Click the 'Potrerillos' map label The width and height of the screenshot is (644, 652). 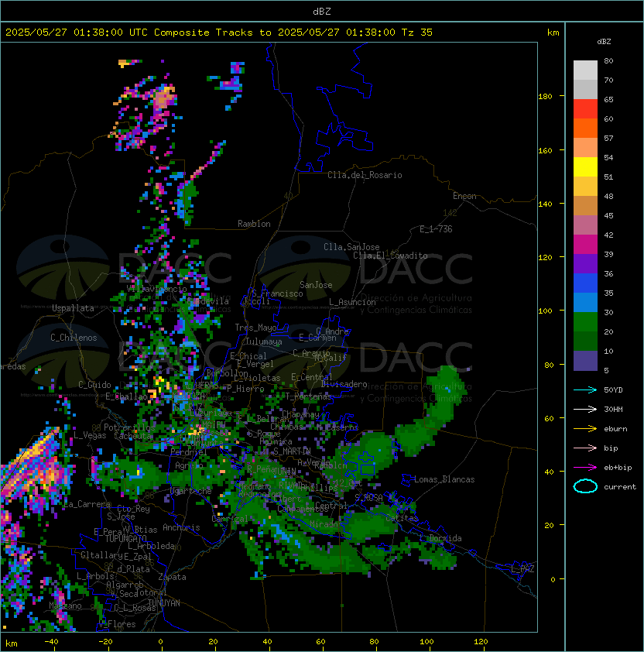point(129,427)
